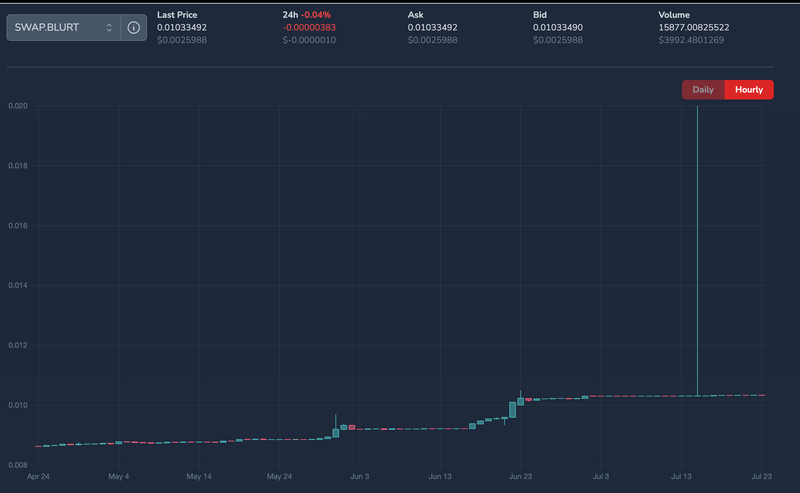Viewport: 800px width, 493px height.
Task: Select the Bid price value 0.01033490
Action: [x=558, y=27]
